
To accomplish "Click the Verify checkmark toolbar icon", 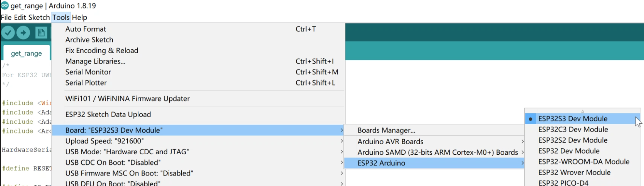I will pos(8,33).
